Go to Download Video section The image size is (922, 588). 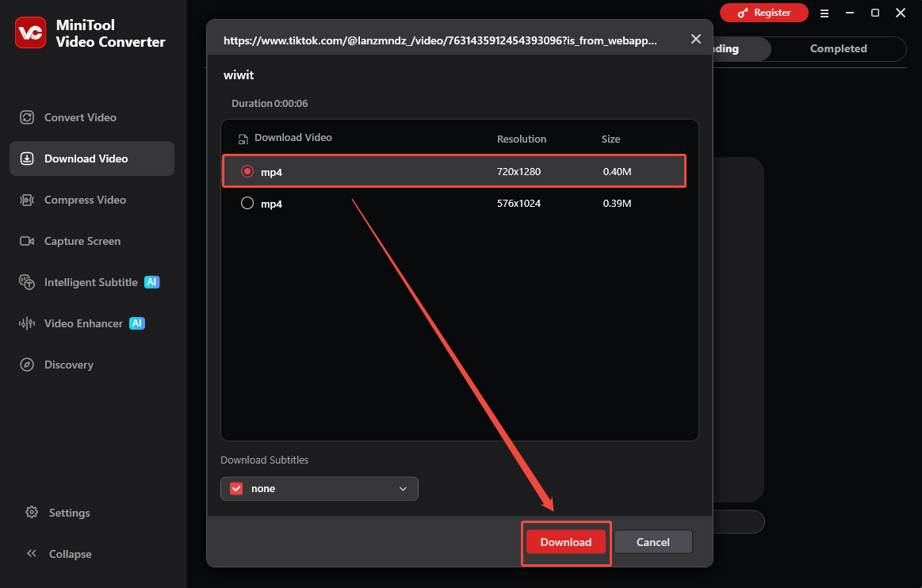coord(92,158)
